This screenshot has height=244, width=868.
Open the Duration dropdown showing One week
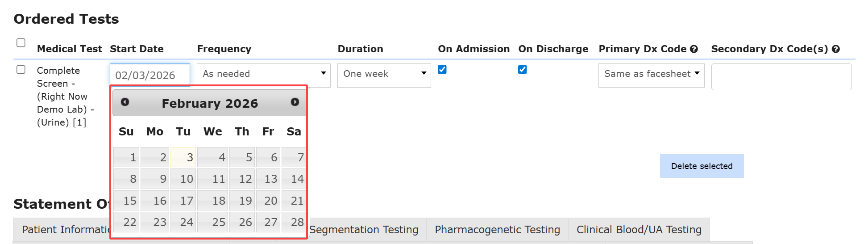click(x=384, y=74)
